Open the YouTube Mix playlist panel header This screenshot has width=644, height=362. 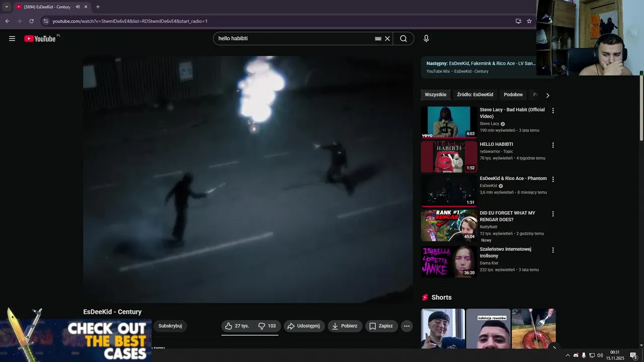pos(481,67)
